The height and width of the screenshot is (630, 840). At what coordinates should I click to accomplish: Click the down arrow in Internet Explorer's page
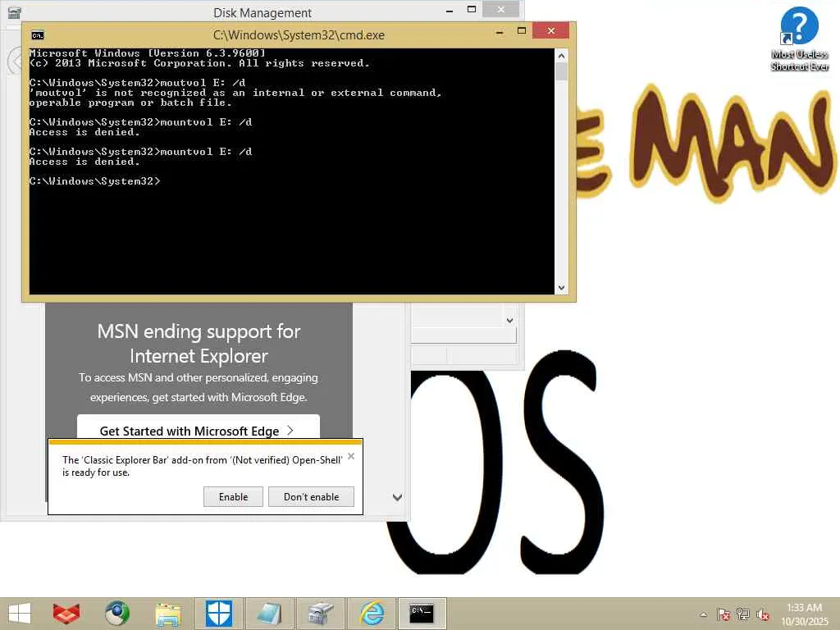pos(397,497)
